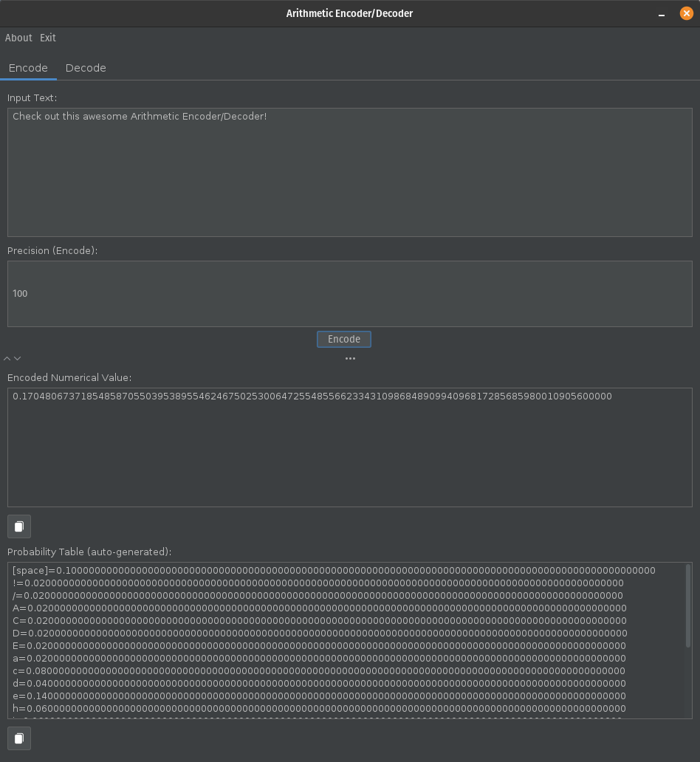Image resolution: width=700 pixels, height=762 pixels.
Task: Switch to the Decode tab
Action: click(x=86, y=68)
